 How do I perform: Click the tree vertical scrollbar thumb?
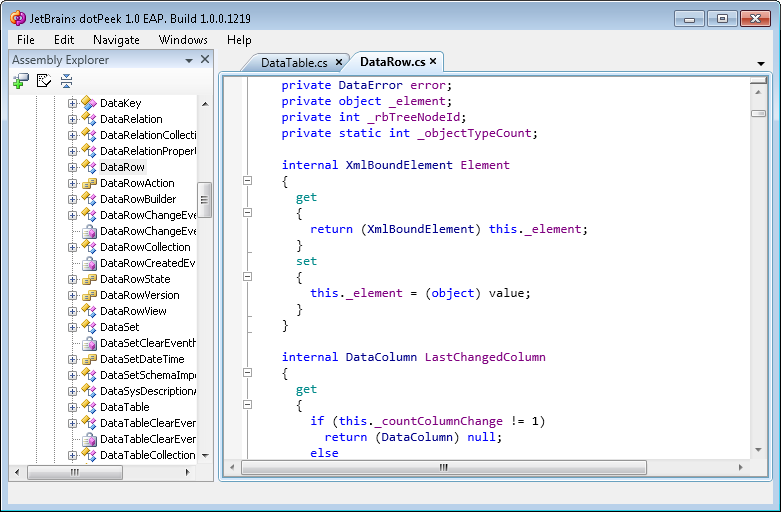pos(204,200)
